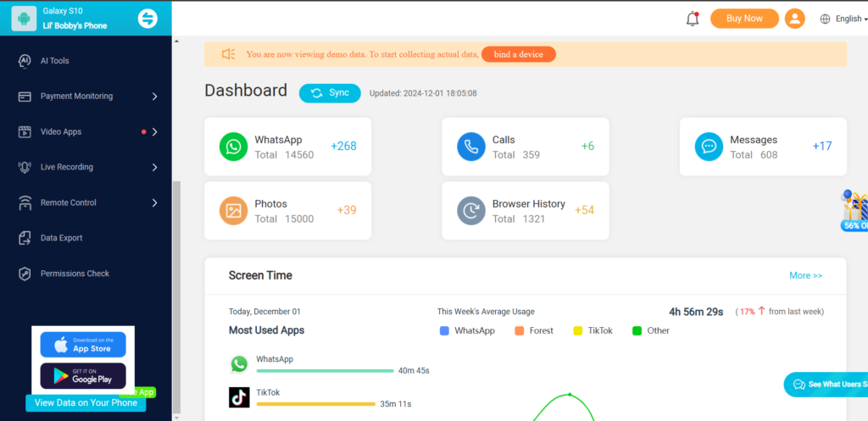Click the Calls +6 new count
The image size is (868, 421).
pos(587,146)
